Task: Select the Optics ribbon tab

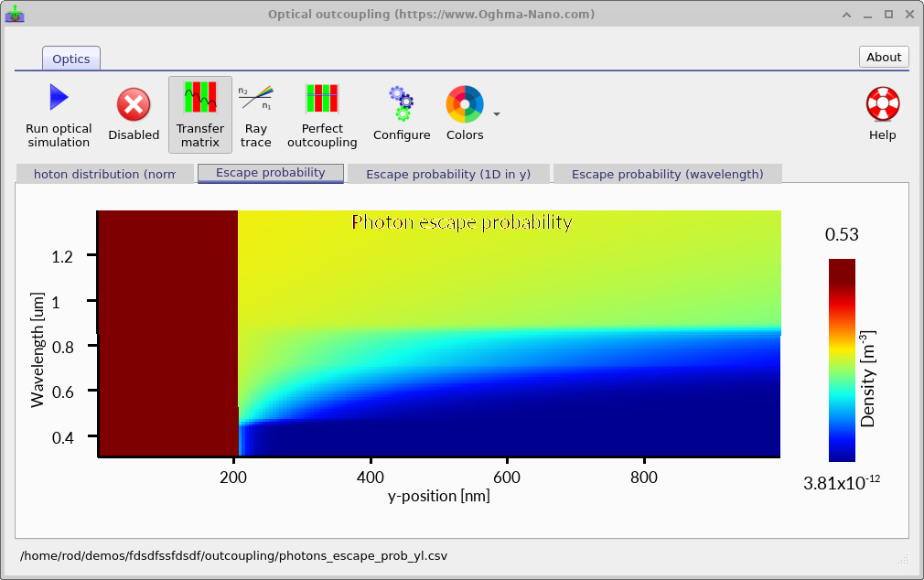Action: point(71,59)
